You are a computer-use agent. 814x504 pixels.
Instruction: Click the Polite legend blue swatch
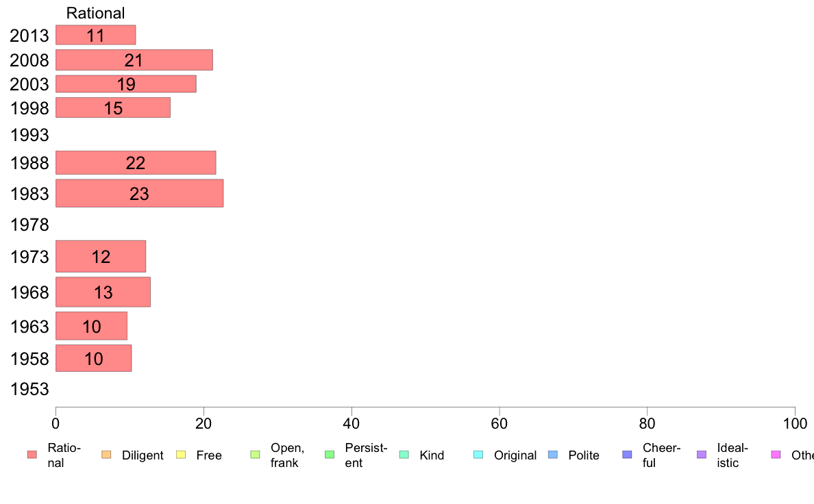(553, 455)
